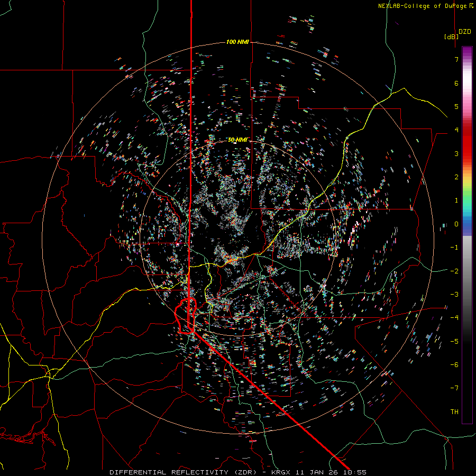Click the 2 dB tick label on the scale
Screen dimensions: 476x476
pyautogui.click(x=456, y=177)
